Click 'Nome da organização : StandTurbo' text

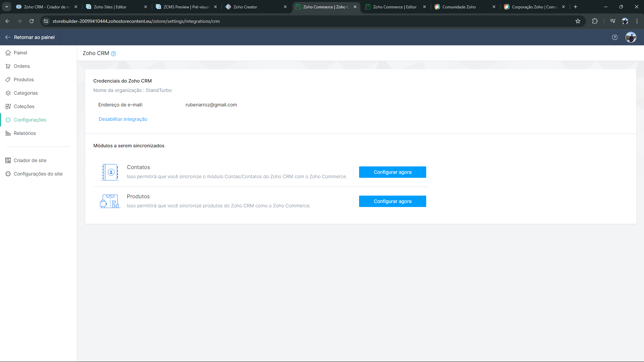point(133,90)
